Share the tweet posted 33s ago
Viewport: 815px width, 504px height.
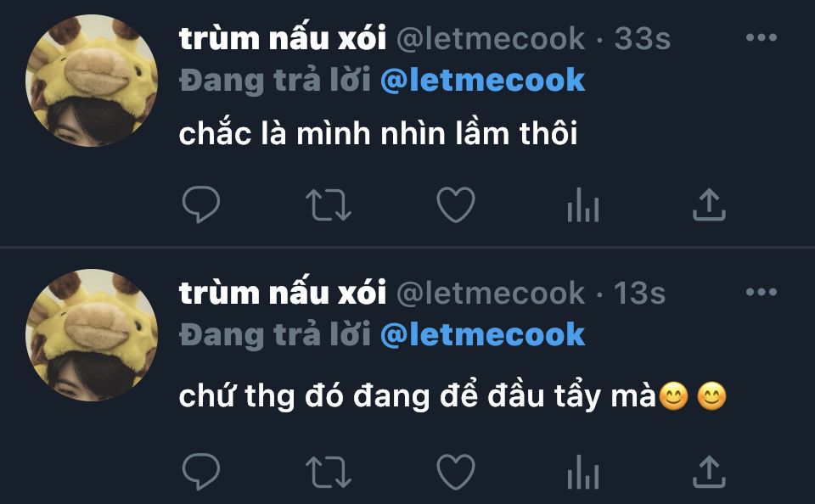click(x=709, y=204)
